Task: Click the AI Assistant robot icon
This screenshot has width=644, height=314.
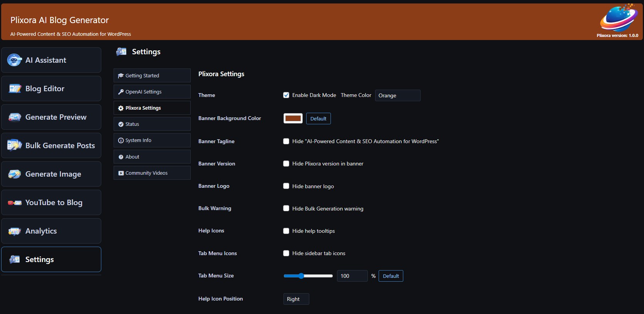Action: (x=14, y=60)
